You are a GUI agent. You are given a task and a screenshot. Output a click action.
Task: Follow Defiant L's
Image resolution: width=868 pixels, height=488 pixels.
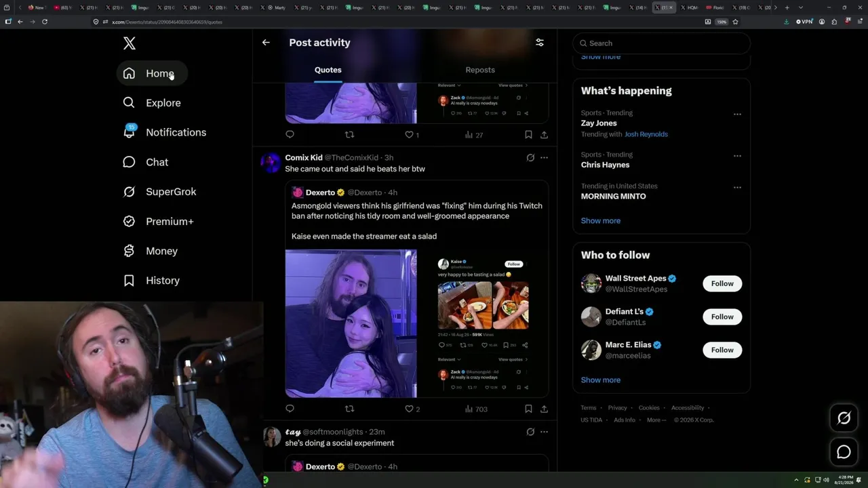[x=722, y=317]
